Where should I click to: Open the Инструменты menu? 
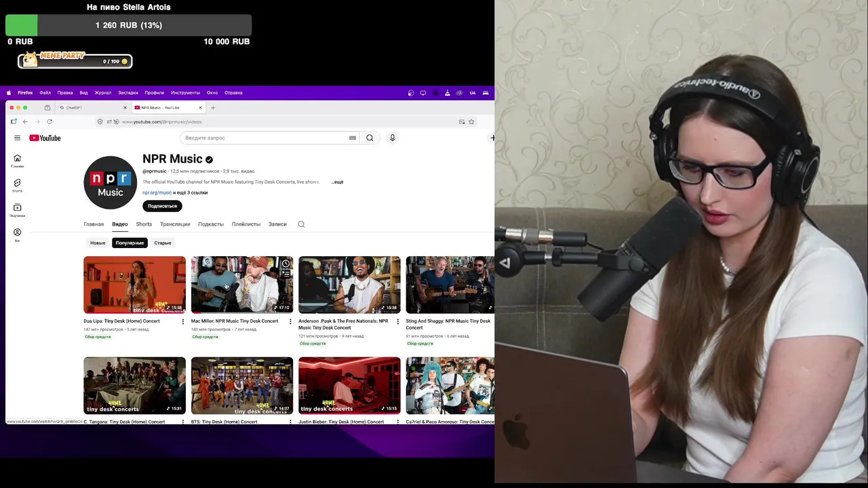tap(185, 93)
